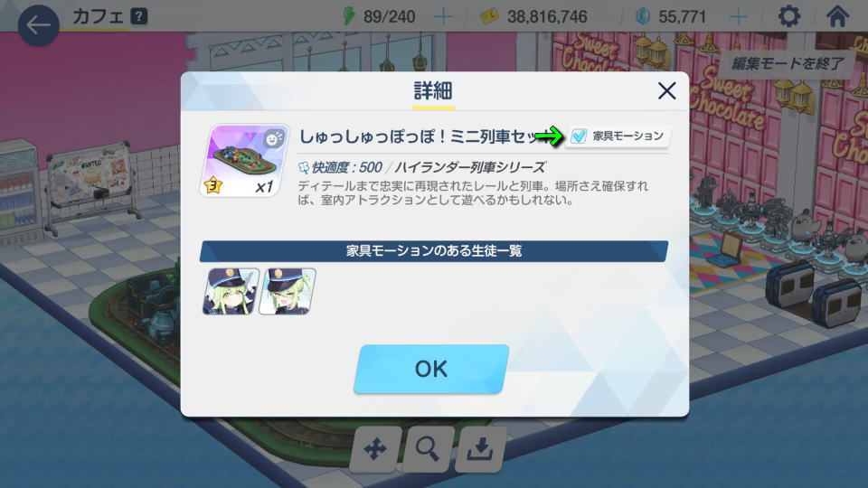Click the energy counter 89/240
This screenshot has height=488, width=868.
[389, 16]
